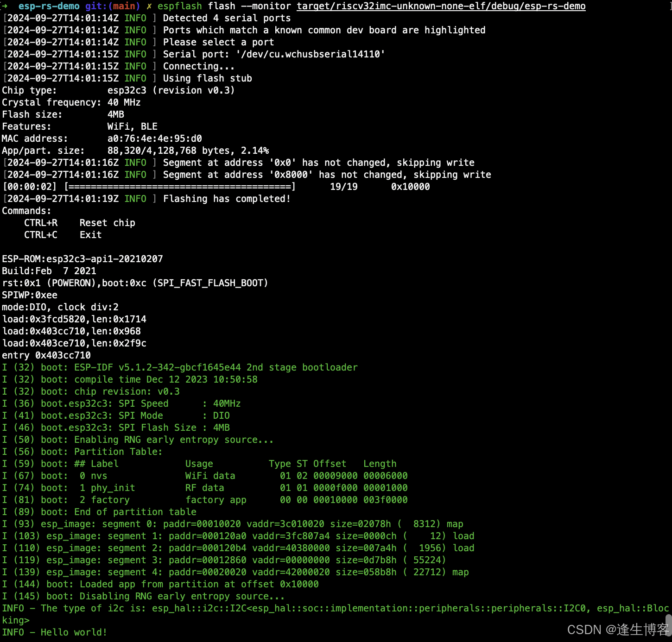The height and width of the screenshot is (642, 672).
Task: Click 'SPIWP:0xee' line
Action: pos(30,295)
